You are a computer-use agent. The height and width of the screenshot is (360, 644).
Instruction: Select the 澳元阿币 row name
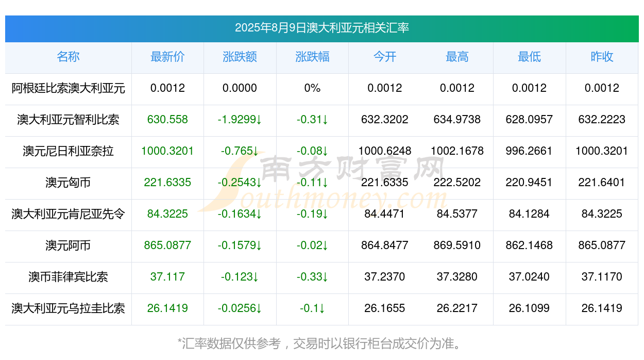[x=68, y=246]
